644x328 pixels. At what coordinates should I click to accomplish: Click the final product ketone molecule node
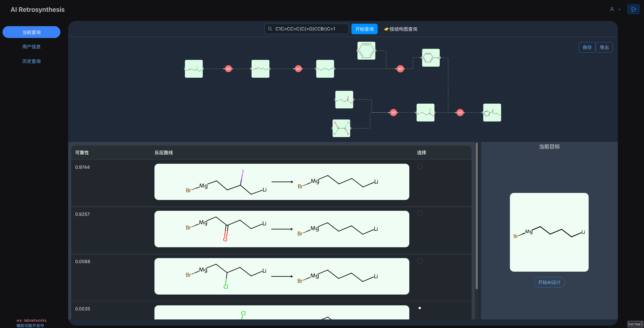492,113
